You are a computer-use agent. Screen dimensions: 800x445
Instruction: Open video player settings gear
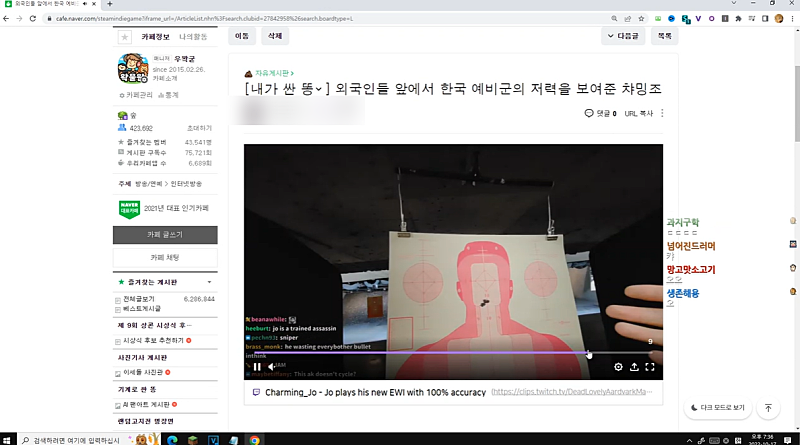click(618, 367)
